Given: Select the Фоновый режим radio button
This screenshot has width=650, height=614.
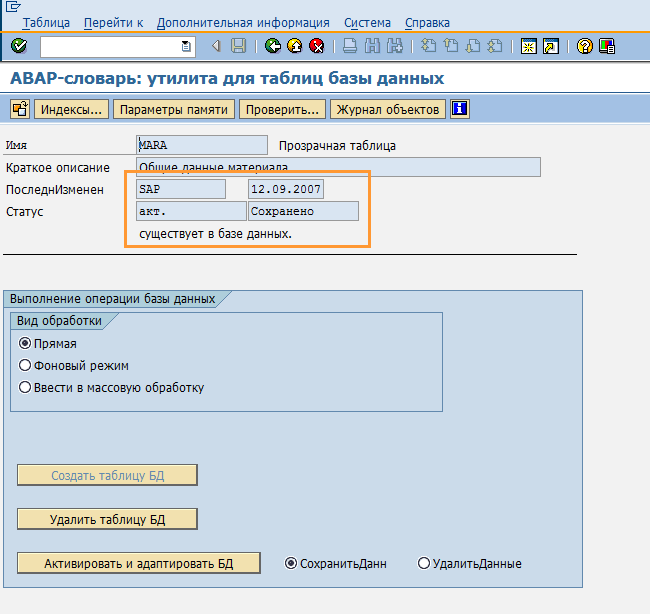Looking at the screenshot, I should 26,365.
